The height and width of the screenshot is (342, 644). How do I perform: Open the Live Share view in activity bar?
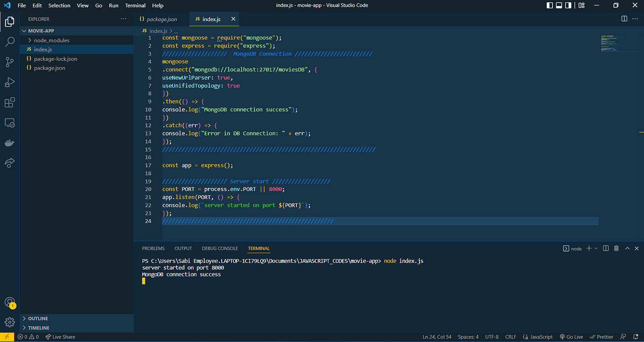[x=10, y=163]
